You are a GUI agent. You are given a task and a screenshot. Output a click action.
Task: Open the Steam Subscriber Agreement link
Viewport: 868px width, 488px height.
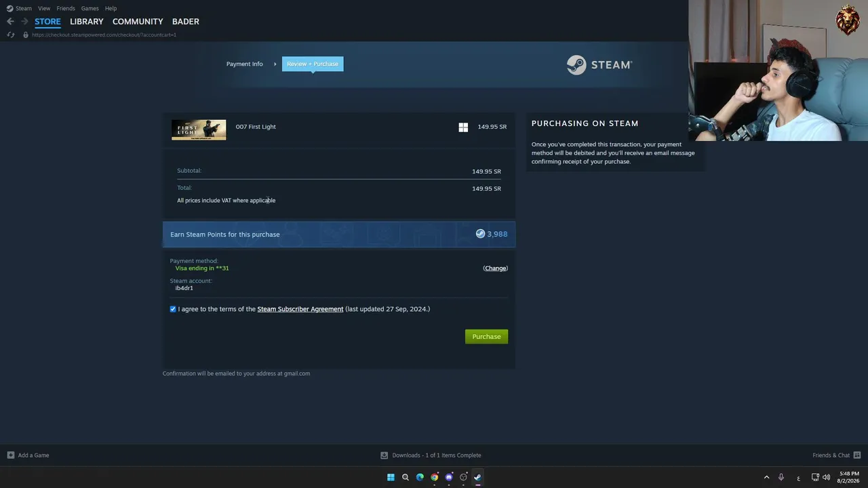[300, 309]
